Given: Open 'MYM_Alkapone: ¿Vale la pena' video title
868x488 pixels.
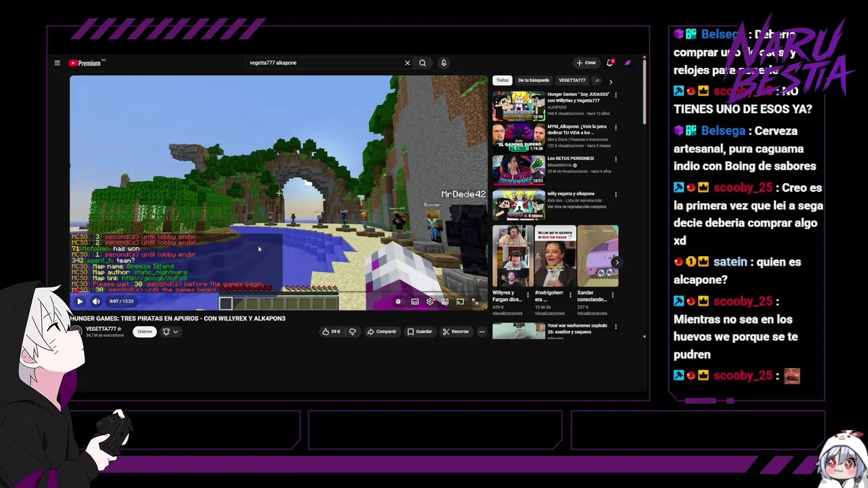Looking at the screenshot, I should point(578,129).
